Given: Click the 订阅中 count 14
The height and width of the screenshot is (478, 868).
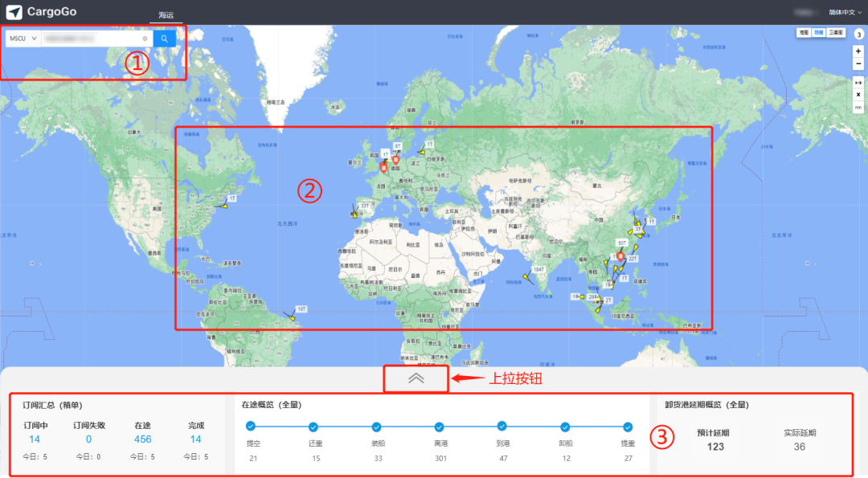Looking at the screenshot, I should [x=35, y=439].
